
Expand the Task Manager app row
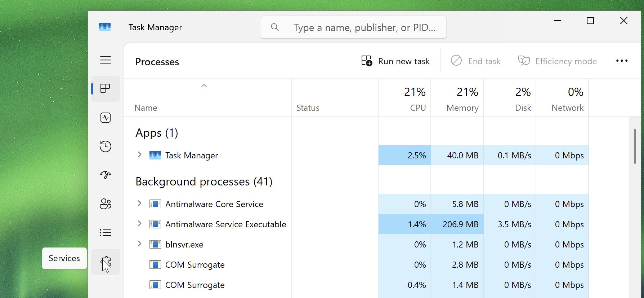pos(139,155)
